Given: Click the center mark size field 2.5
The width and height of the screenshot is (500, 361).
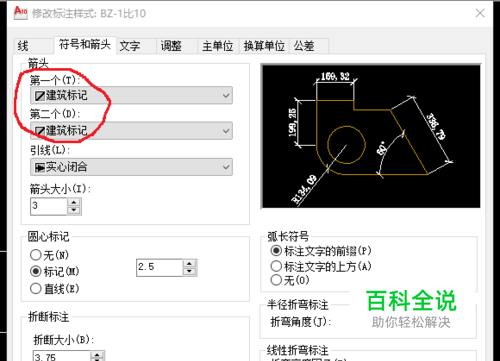Looking at the screenshot, I should pyautogui.click(x=159, y=267).
